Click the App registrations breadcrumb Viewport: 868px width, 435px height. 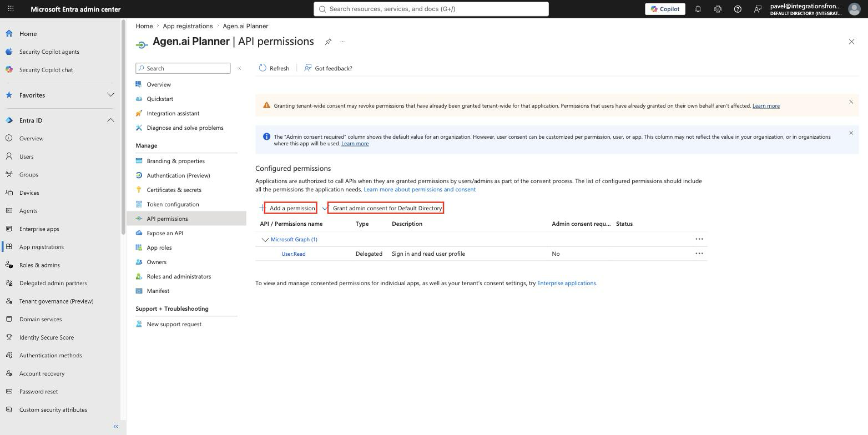click(x=188, y=26)
